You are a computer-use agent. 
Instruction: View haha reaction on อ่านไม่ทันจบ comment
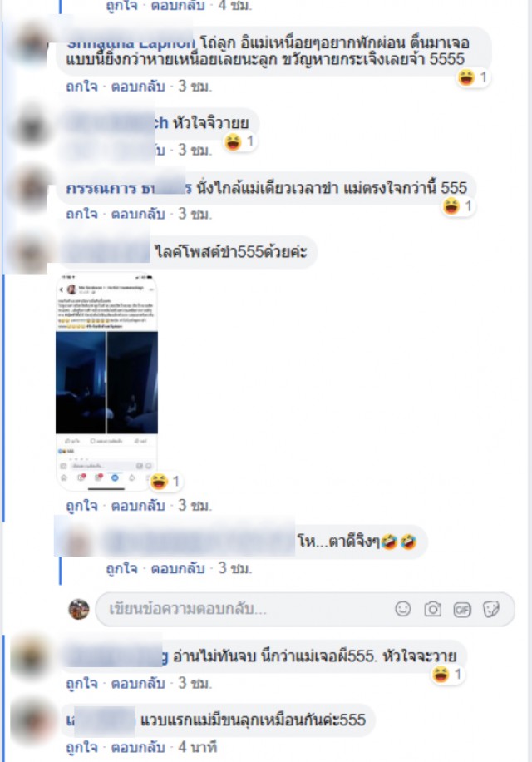point(447,675)
